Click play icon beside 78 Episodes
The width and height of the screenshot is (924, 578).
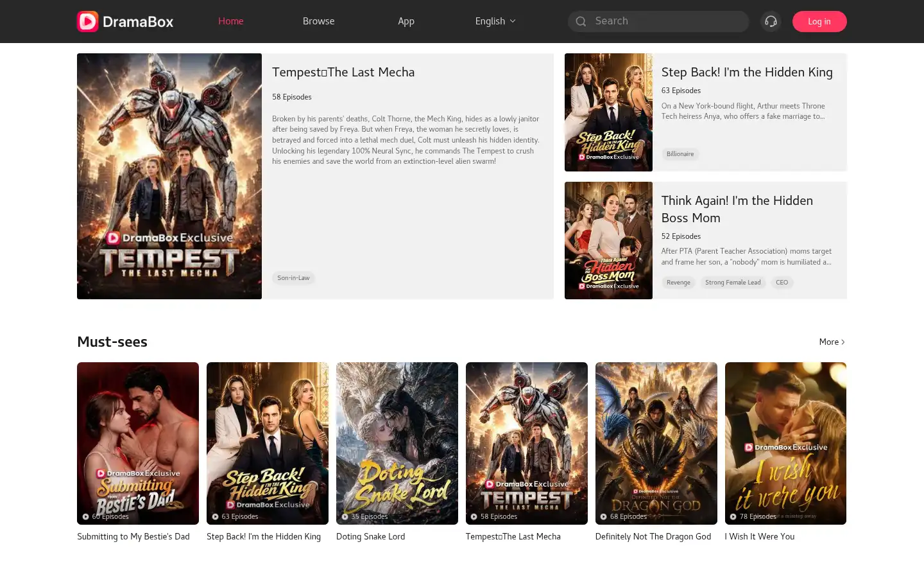[x=733, y=516]
